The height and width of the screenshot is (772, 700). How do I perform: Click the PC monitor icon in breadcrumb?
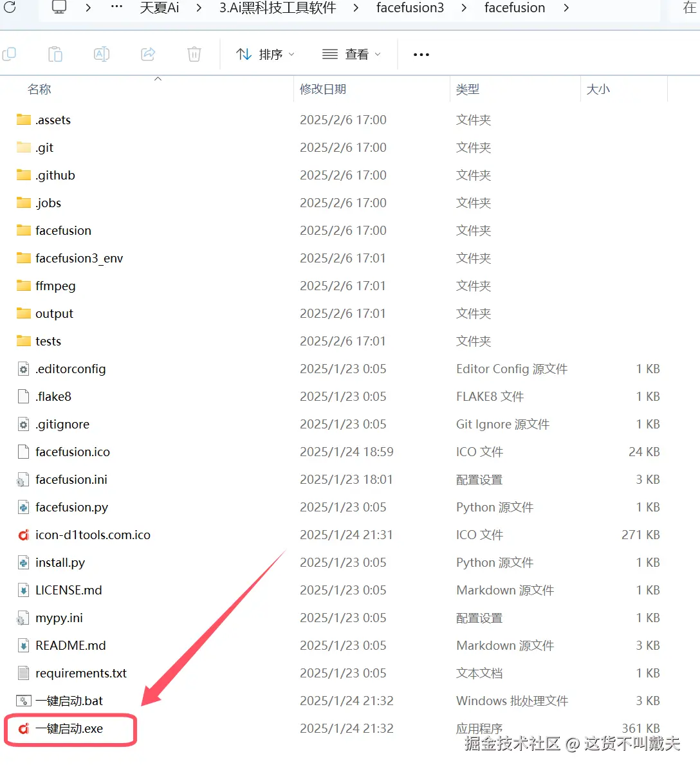click(59, 7)
